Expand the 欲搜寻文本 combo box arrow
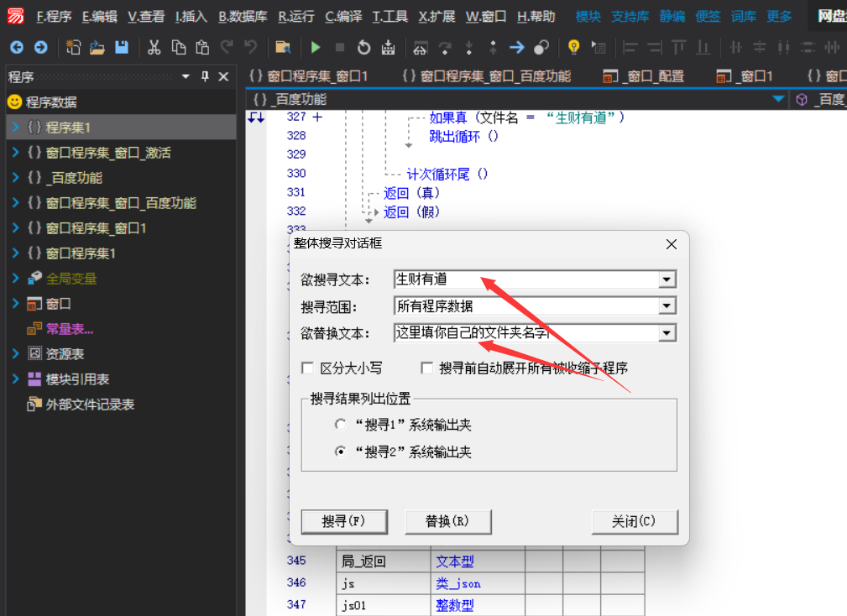The width and height of the screenshot is (847, 616). point(667,279)
